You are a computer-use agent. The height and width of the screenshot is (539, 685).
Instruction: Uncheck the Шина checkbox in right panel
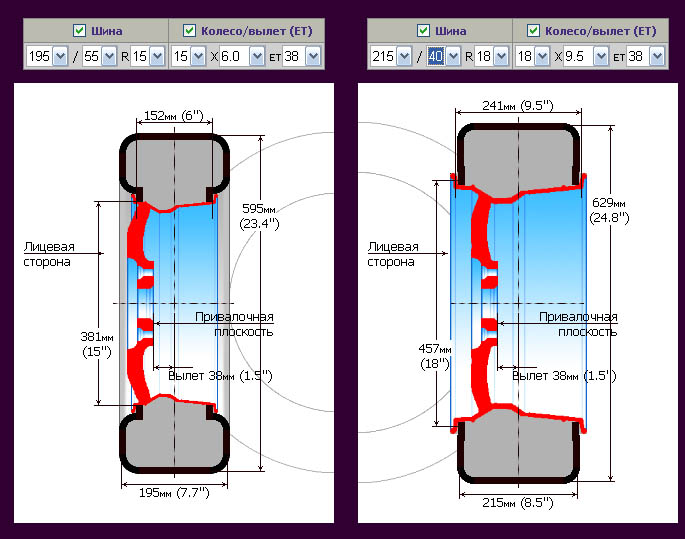(423, 30)
